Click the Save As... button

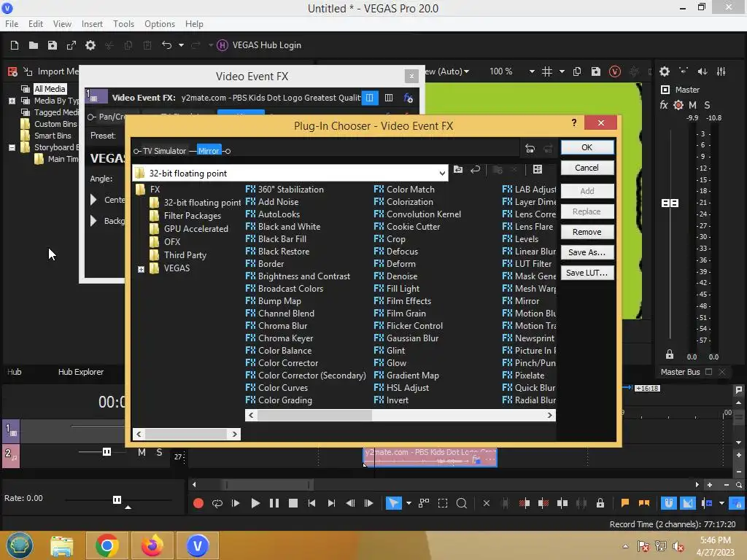tap(587, 252)
